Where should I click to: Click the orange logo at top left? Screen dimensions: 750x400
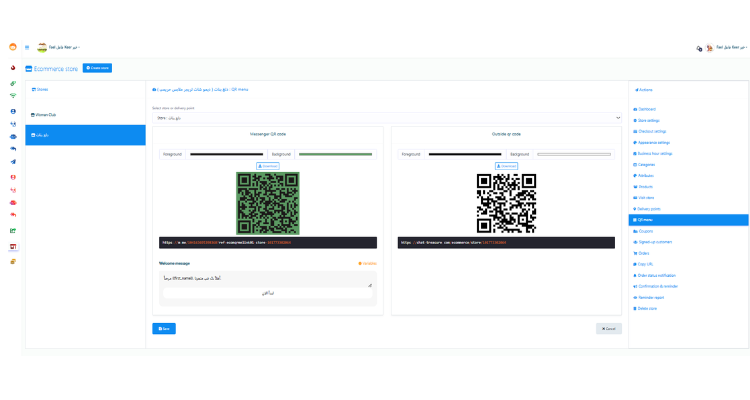(13, 47)
